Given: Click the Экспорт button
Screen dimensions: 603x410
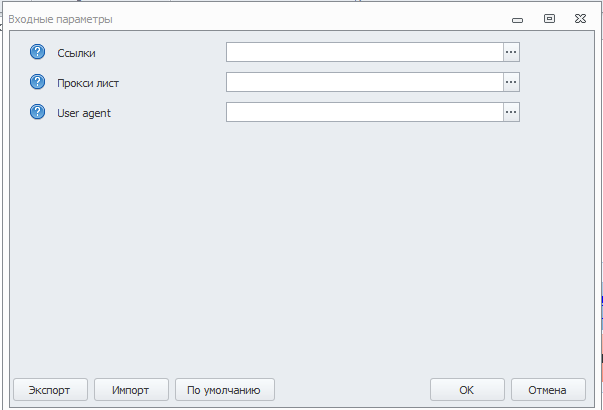Looking at the screenshot, I should pos(50,390).
